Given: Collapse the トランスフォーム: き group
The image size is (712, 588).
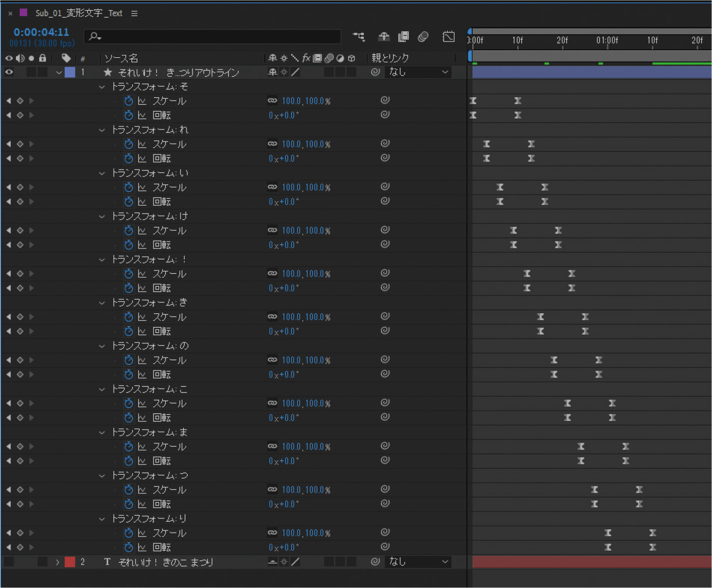Looking at the screenshot, I should pos(102,303).
